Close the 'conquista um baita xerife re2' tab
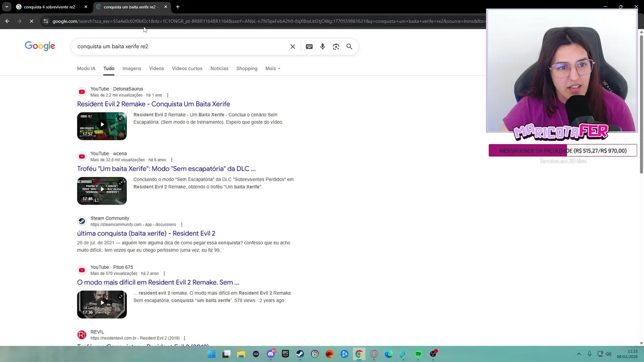 point(166,7)
